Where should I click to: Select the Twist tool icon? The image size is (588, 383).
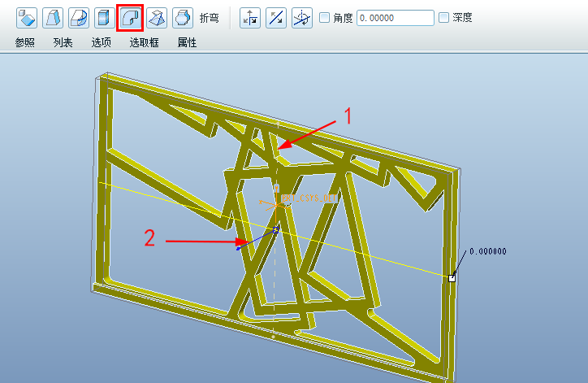[x=157, y=17]
